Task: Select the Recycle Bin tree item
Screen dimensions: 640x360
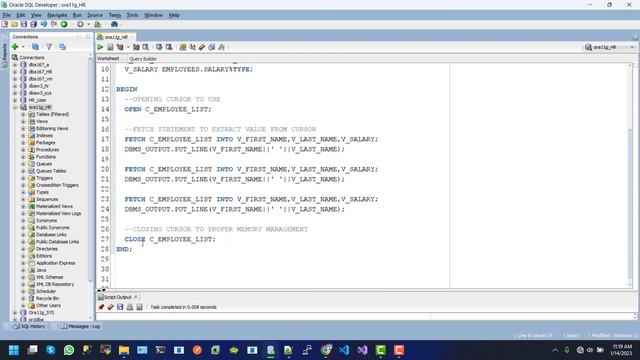Action: 47,298
